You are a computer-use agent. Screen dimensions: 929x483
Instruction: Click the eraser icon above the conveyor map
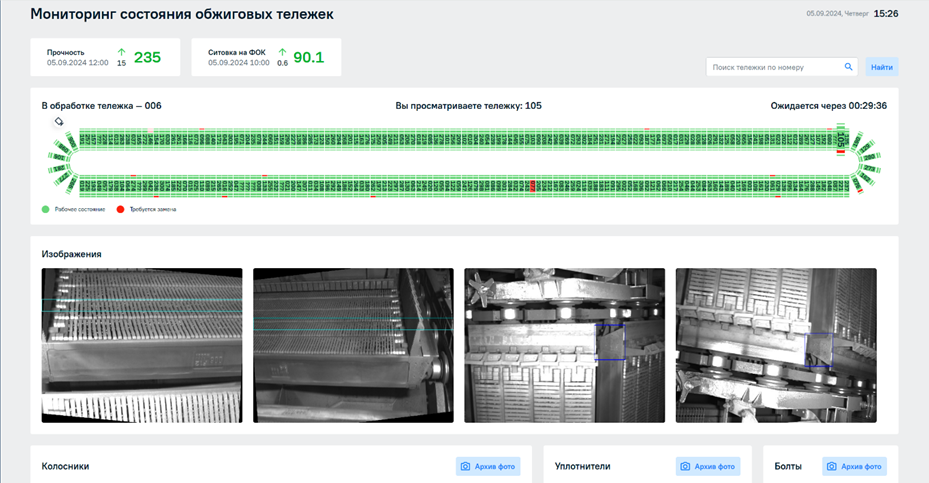[x=59, y=122]
